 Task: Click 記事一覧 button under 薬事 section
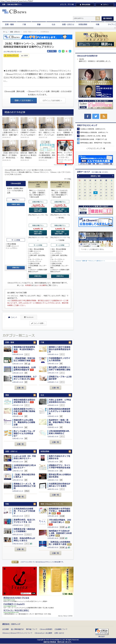20,444
